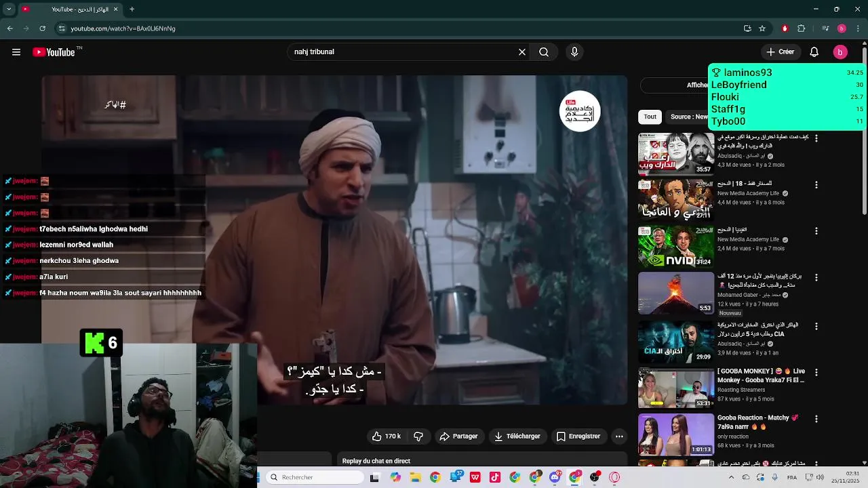The width and height of the screenshot is (868, 488).
Task: Bookmark this page with the star
Action: pos(762,28)
